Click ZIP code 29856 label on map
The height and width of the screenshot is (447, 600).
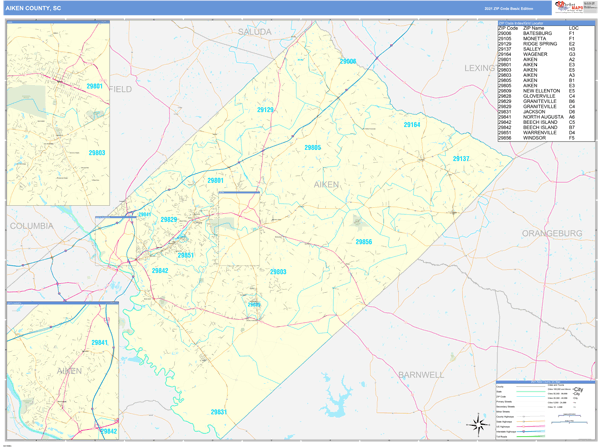[x=362, y=242]
